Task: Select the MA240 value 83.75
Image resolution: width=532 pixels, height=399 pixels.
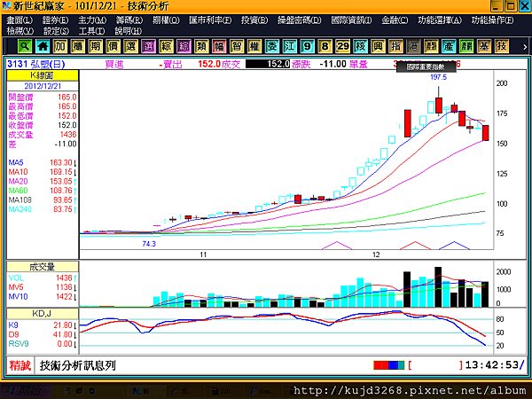Action: click(63, 209)
